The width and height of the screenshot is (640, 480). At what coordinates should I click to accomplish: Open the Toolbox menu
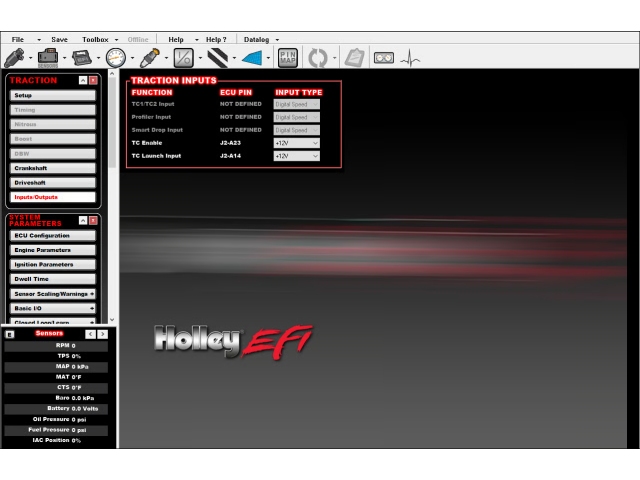coord(95,40)
